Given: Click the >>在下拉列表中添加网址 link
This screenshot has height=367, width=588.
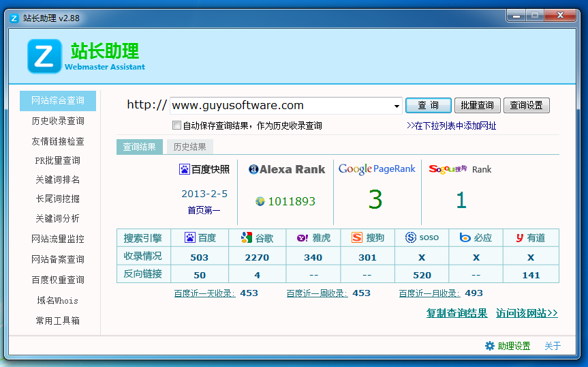Looking at the screenshot, I should (x=452, y=126).
